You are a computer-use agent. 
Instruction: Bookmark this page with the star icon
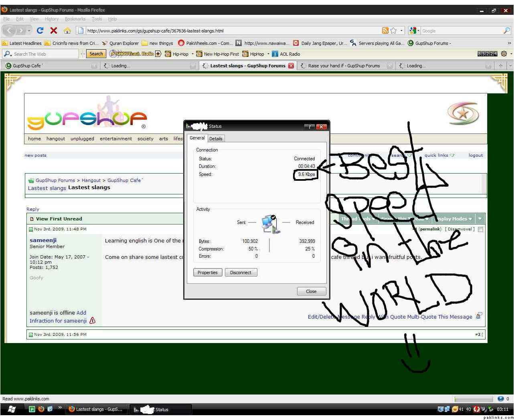tap(393, 30)
